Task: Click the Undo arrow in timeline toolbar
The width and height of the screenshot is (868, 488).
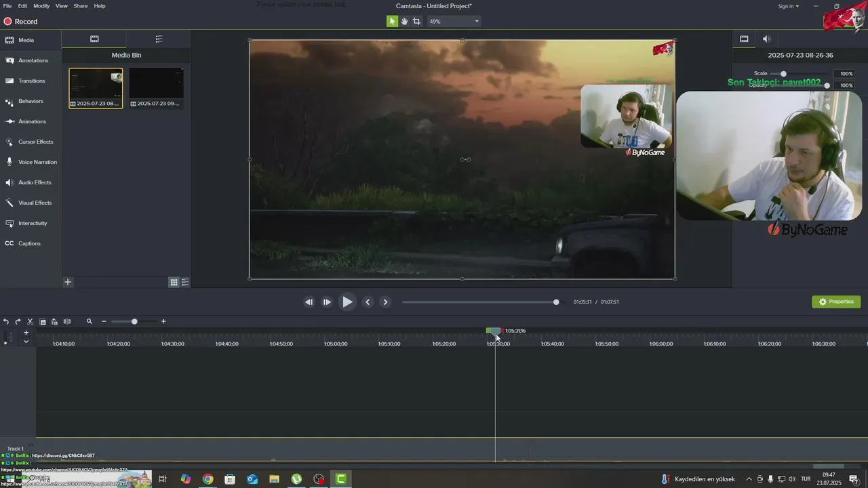Action: 6,322
